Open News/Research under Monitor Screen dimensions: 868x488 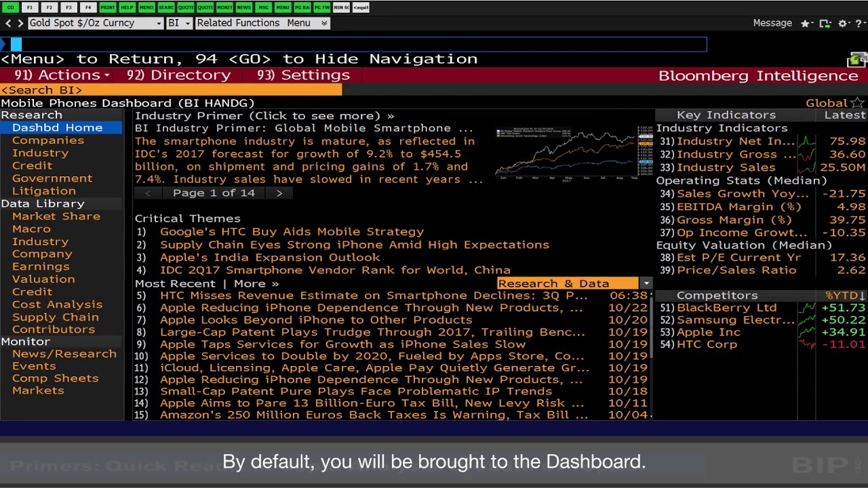(x=64, y=354)
